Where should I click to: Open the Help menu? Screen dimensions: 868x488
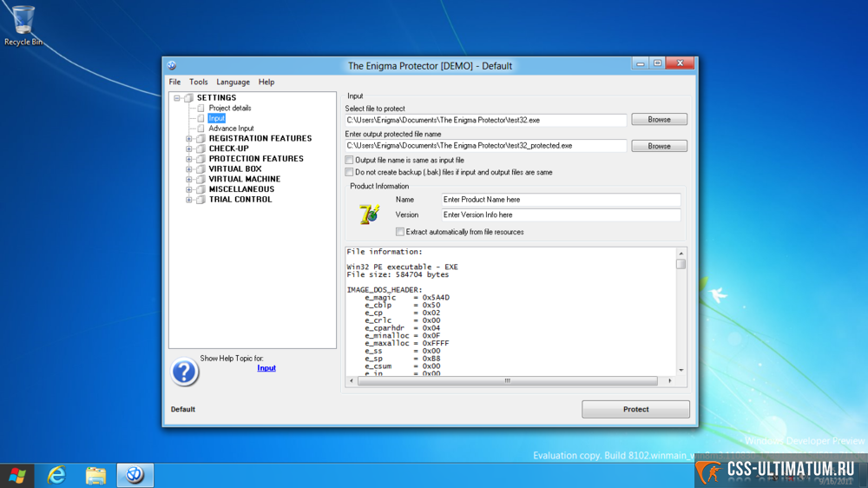coord(266,82)
